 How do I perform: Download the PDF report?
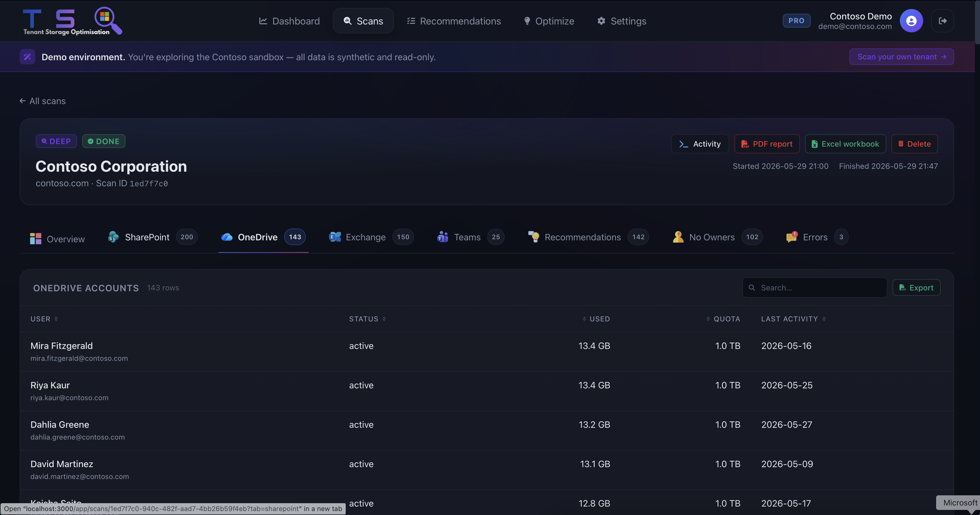pos(767,144)
